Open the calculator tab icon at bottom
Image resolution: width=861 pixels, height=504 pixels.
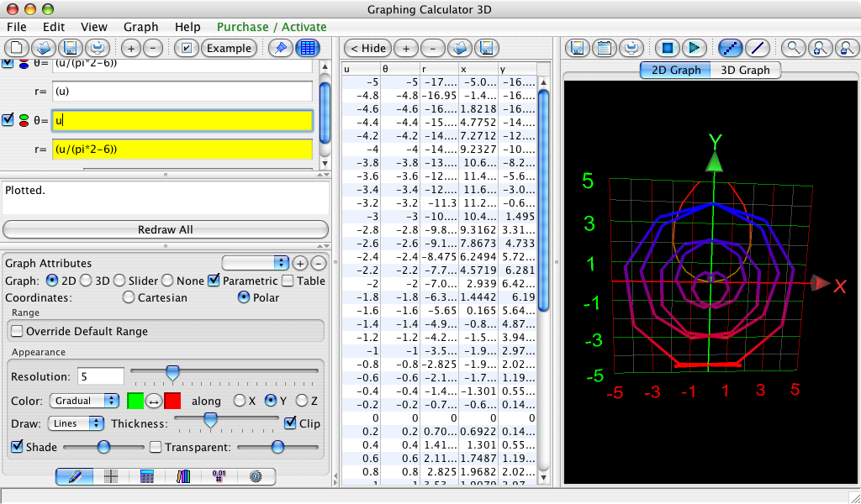[146, 476]
